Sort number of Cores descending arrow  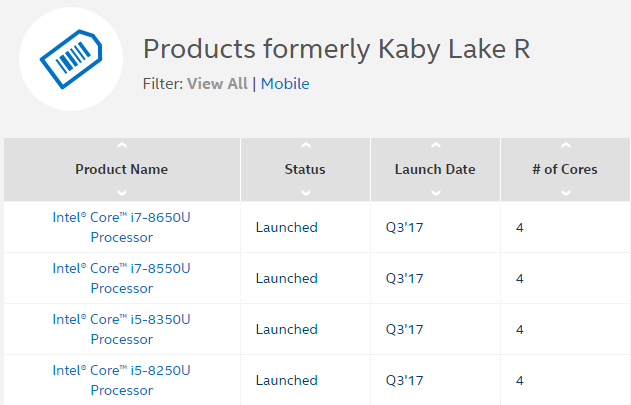pos(565,192)
